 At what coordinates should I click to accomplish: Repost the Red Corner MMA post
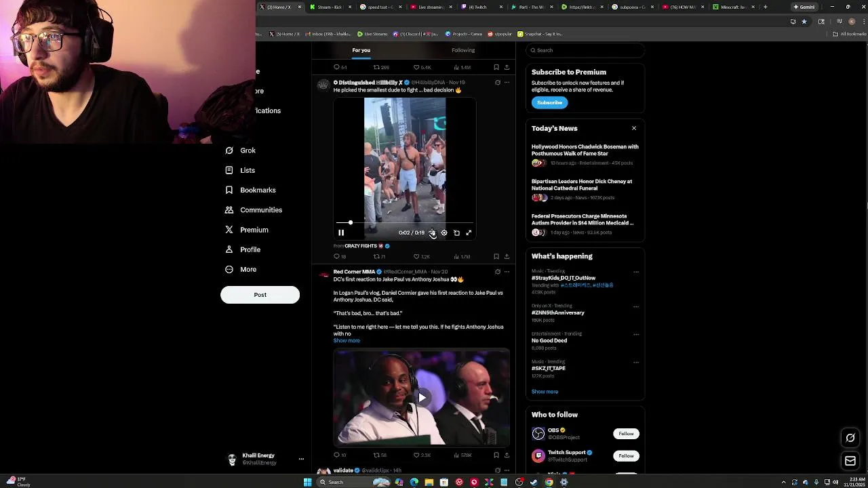click(380, 455)
